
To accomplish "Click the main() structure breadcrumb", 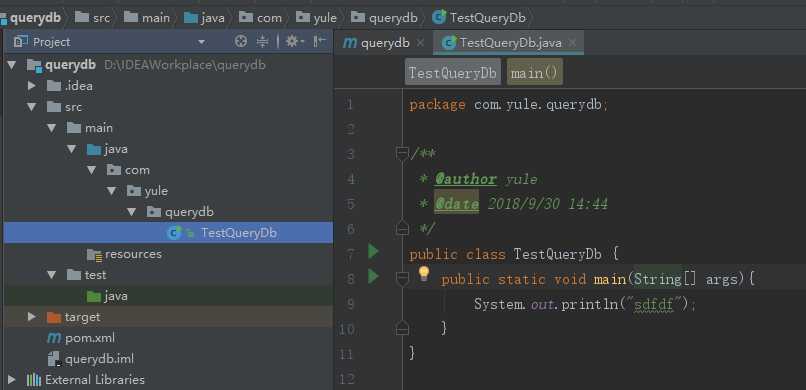I will click(535, 73).
